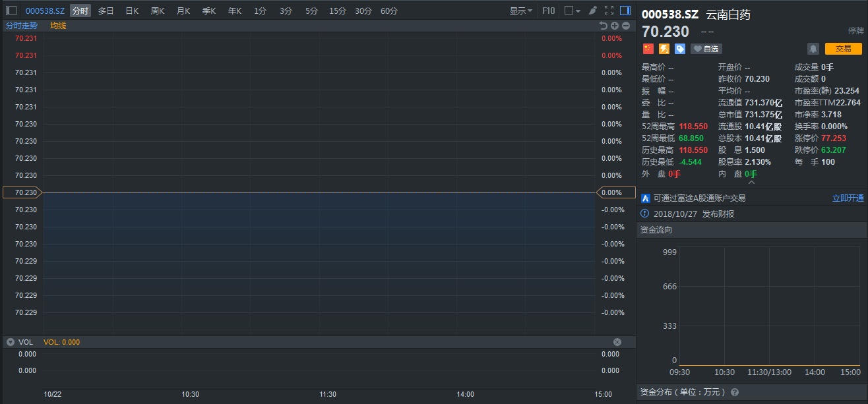The width and height of the screenshot is (868, 404).
Task: Zoom in chart with plus icon
Action: click(615, 26)
